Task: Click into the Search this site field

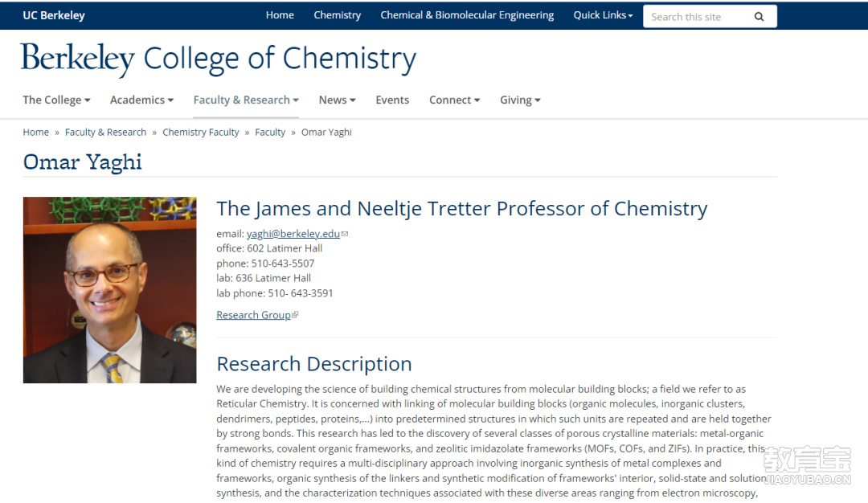Action: tap(698, 17)
